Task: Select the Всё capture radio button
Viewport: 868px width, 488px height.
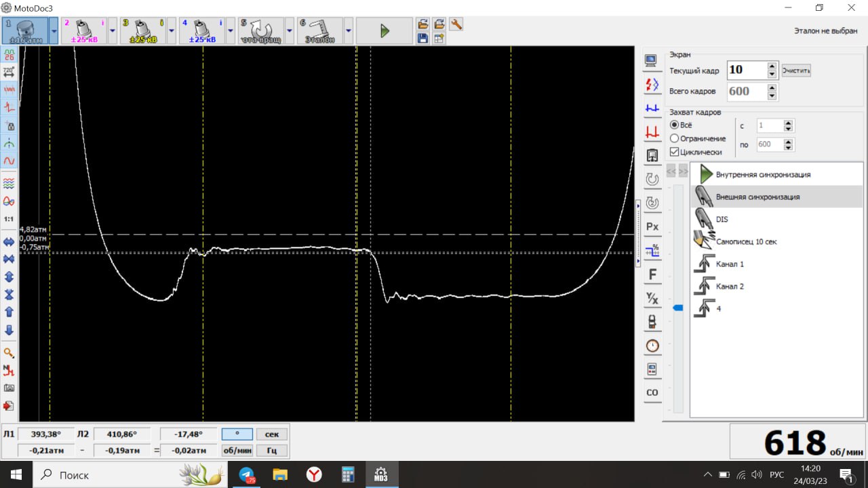Action: (x=675, y=125)
